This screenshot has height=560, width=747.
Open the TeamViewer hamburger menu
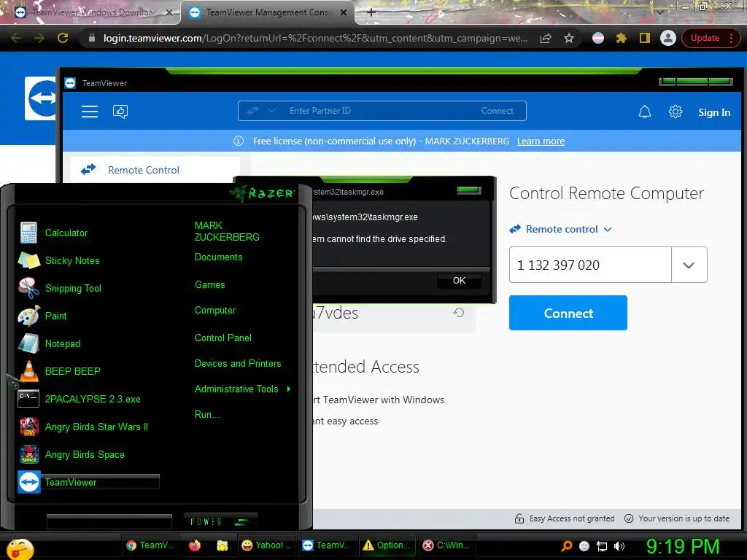(90, 112)
